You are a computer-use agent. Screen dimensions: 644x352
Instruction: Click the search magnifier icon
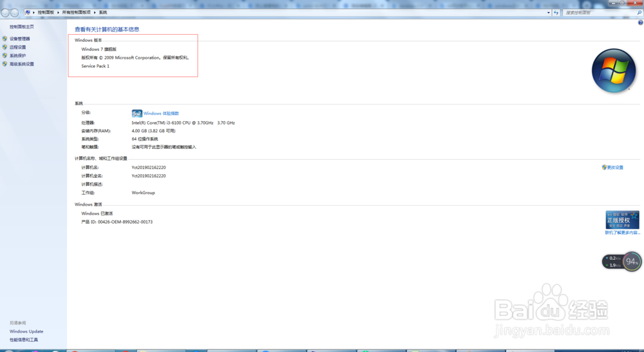(639, 13)
